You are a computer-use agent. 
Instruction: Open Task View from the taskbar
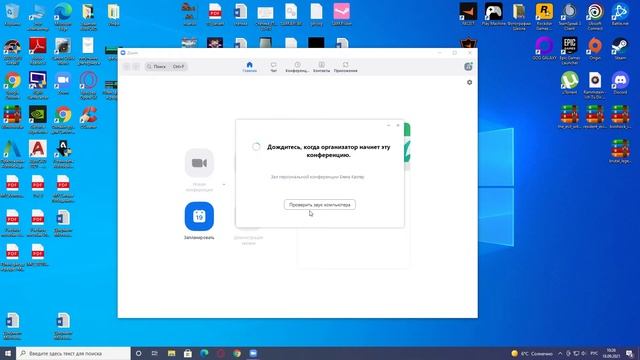155,353
